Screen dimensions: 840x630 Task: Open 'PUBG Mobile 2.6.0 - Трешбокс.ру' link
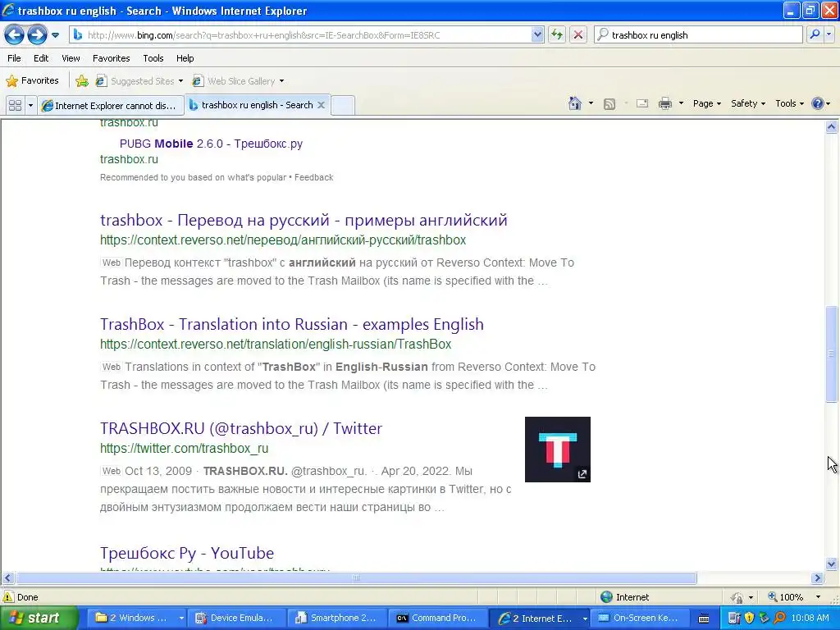pyautogui.click(x=211, y=144)
